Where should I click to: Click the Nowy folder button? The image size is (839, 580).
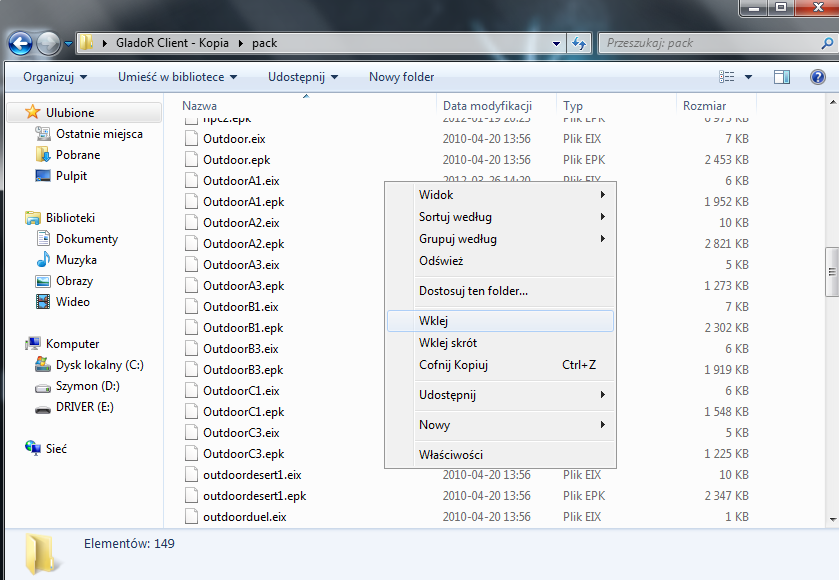pyautogui.click(x=401, y=77)
